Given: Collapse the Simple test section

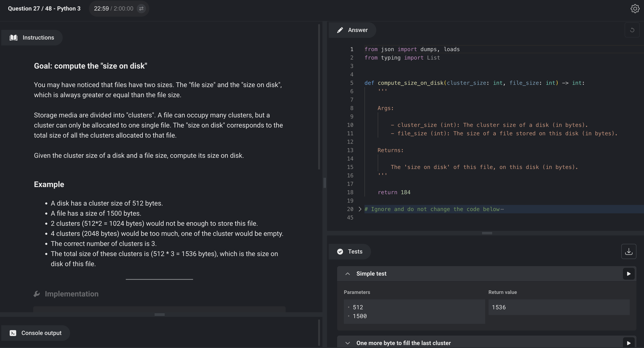Looking at the screenshot, I should tap(347, 274).
